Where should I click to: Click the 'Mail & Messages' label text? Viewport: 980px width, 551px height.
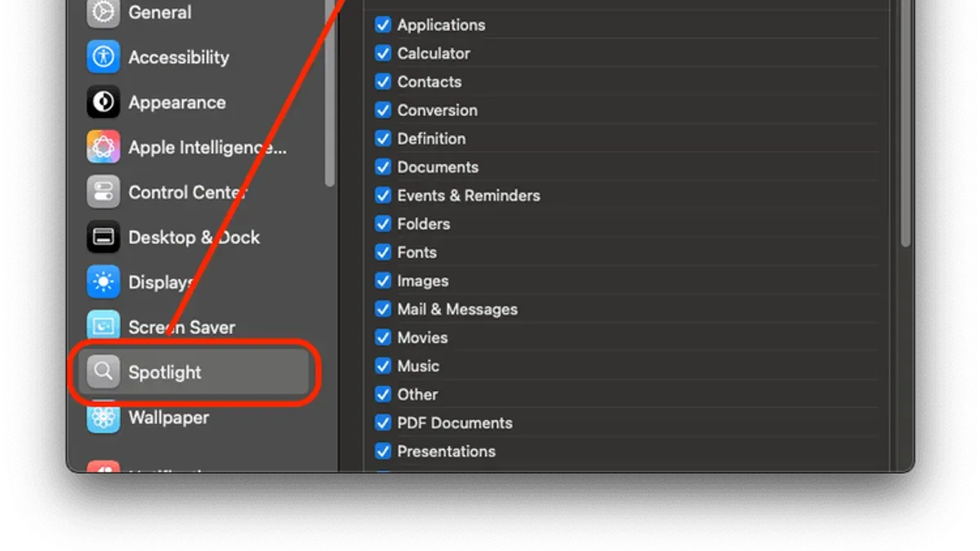click(x=457, y=309)
